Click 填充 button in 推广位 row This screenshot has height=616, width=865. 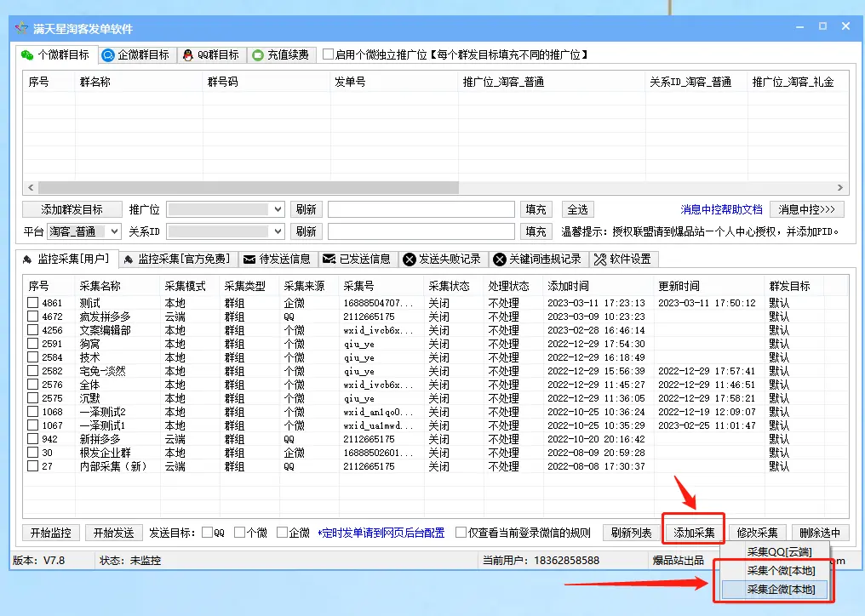536,209
